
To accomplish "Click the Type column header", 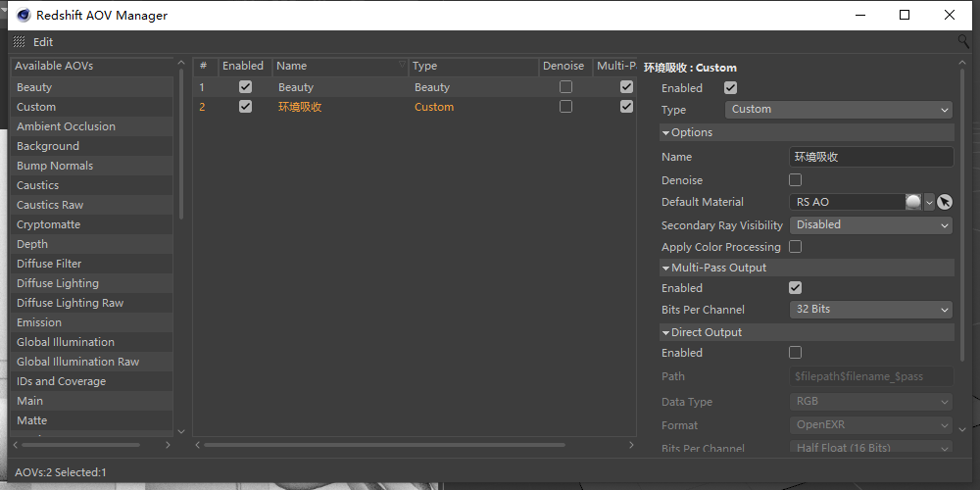I will coord(473,67).
